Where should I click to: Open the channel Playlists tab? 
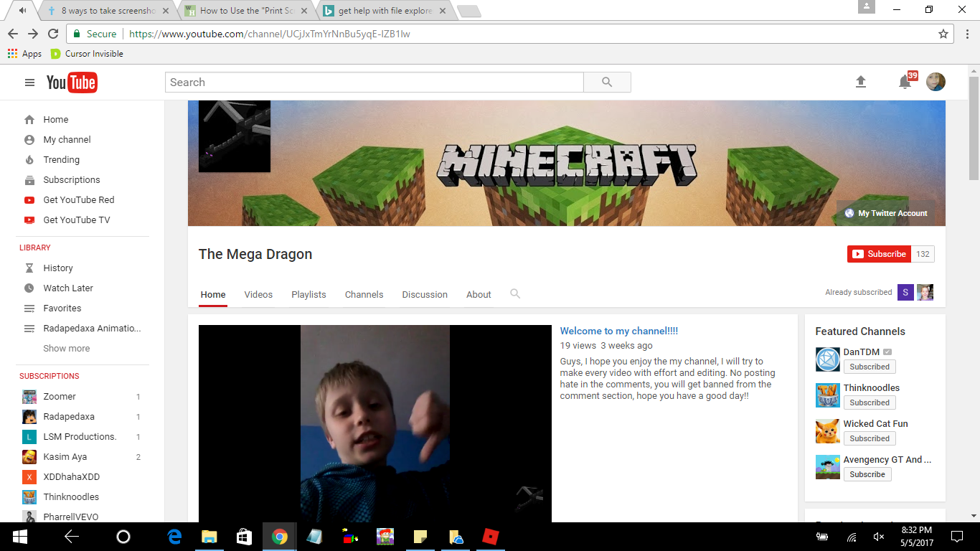308,295
